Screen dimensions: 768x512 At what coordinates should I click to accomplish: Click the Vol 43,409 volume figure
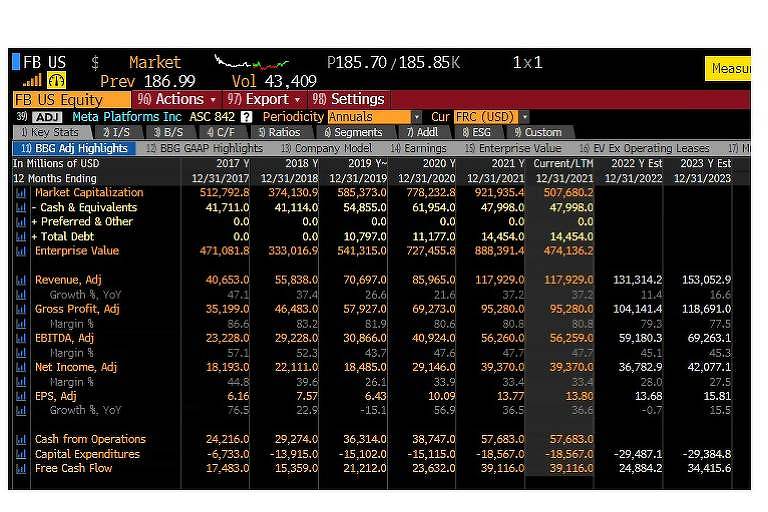pos(274,81)
